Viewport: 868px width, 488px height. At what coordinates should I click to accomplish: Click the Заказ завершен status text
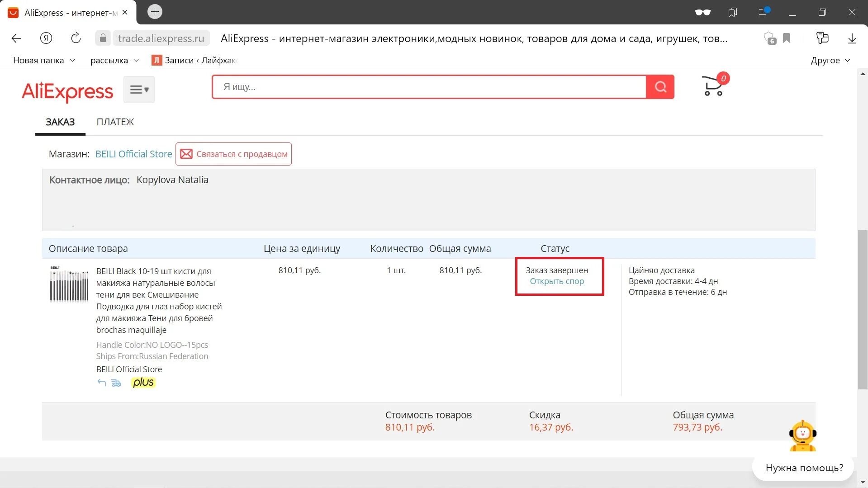point(557,270)
